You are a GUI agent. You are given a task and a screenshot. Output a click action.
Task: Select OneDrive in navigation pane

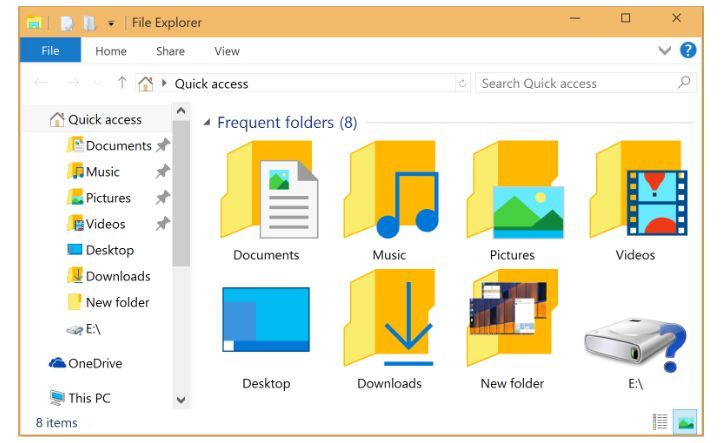coord(86,363)
